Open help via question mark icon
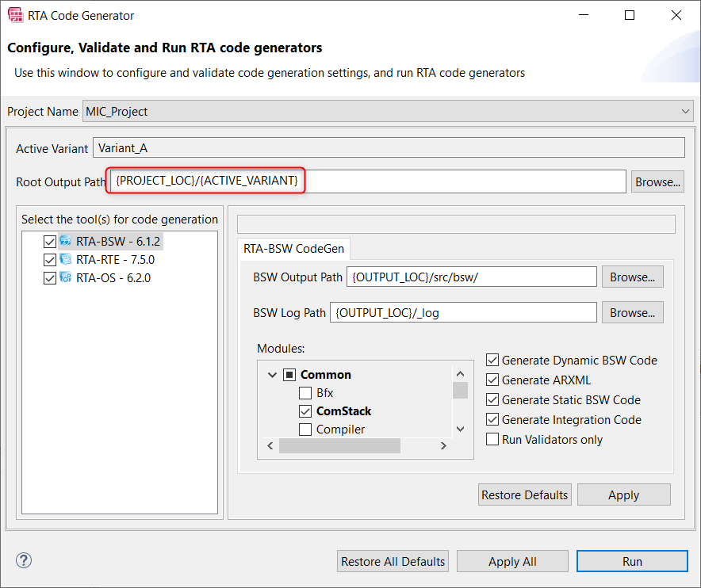701x588 pixels. point(24,560)
